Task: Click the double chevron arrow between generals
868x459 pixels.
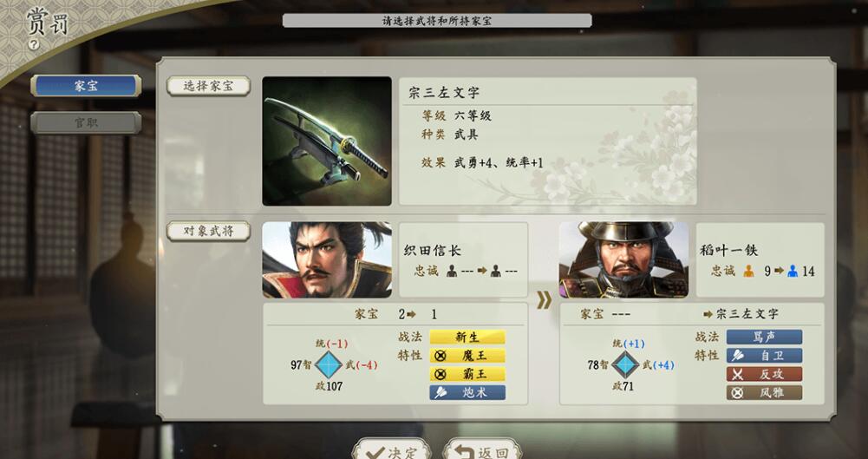Action: (x=544, y=300)
